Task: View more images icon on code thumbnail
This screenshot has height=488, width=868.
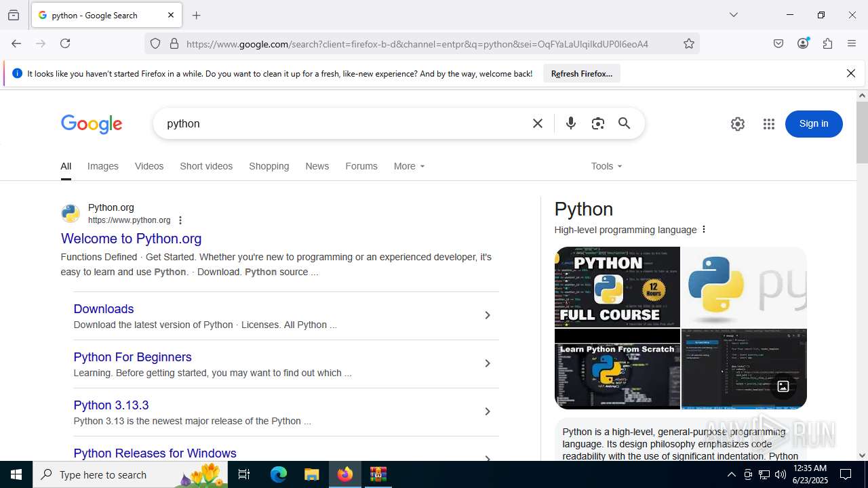Action: [783, 386]
